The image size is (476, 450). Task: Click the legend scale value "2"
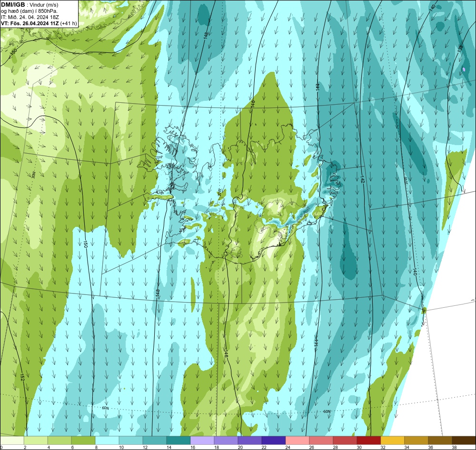coord(25,447)
